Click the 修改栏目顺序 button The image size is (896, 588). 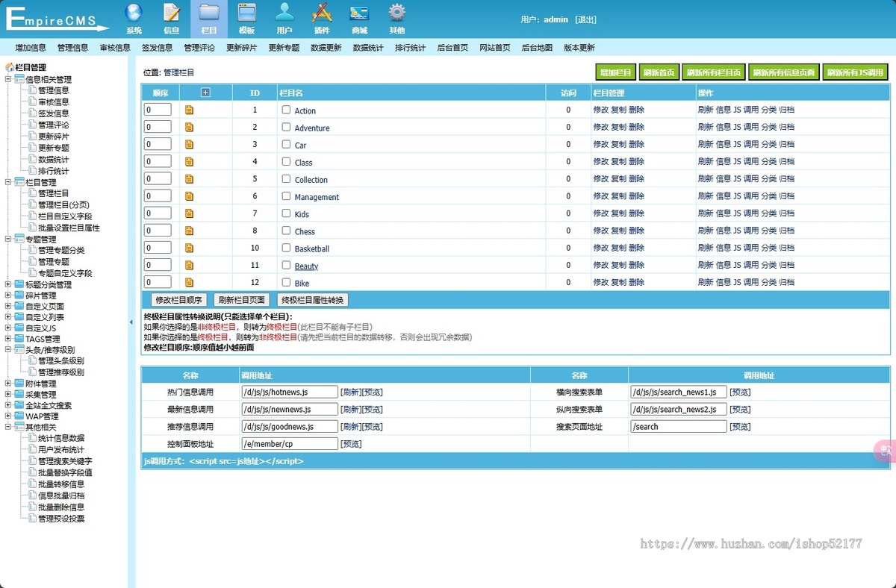[x=178, y=300]
